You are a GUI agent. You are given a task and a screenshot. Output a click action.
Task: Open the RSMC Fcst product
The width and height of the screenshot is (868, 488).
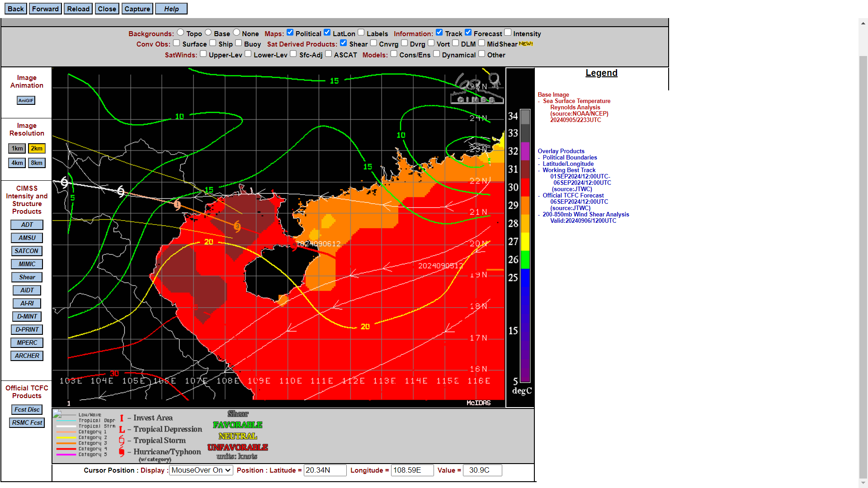27,422
